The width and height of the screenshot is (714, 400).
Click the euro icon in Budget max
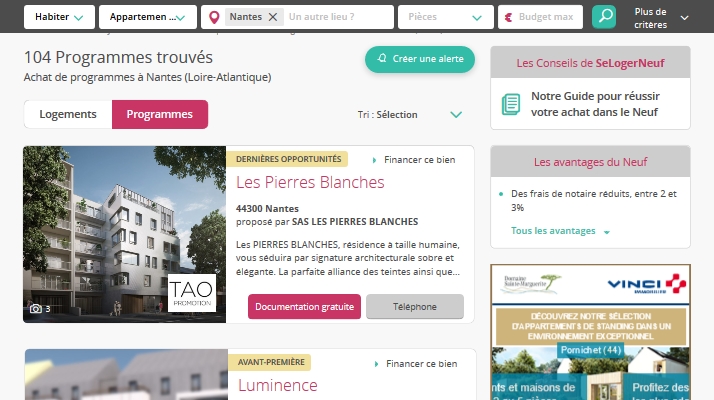[509, 17]
